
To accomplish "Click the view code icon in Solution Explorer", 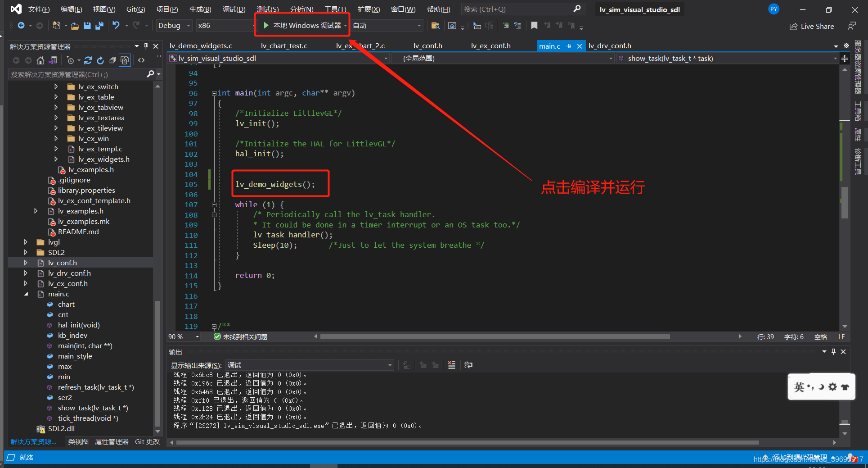I will click(x=141, y=60).
